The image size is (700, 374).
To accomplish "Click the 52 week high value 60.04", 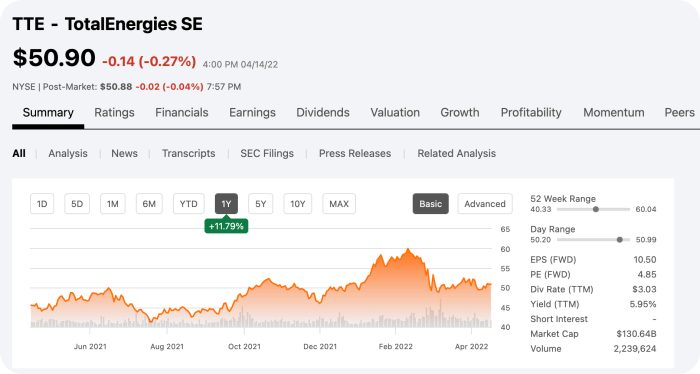I will (646, 209).
